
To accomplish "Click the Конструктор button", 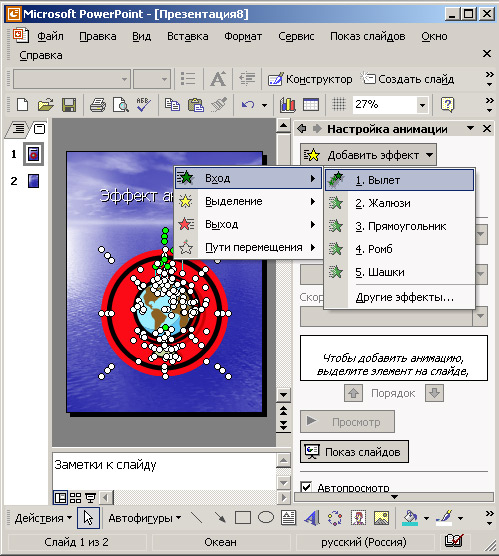I will pyautogui.click(x=310, y=79).
